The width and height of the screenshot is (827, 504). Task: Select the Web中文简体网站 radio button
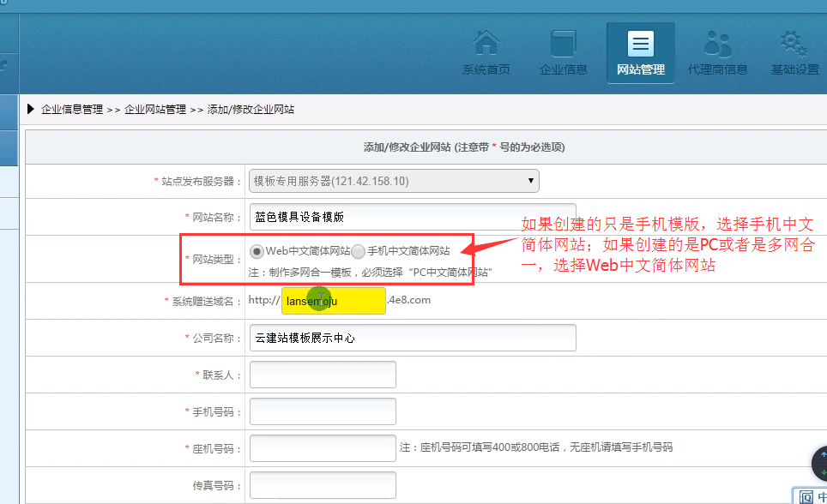click(x=257, y=251)
